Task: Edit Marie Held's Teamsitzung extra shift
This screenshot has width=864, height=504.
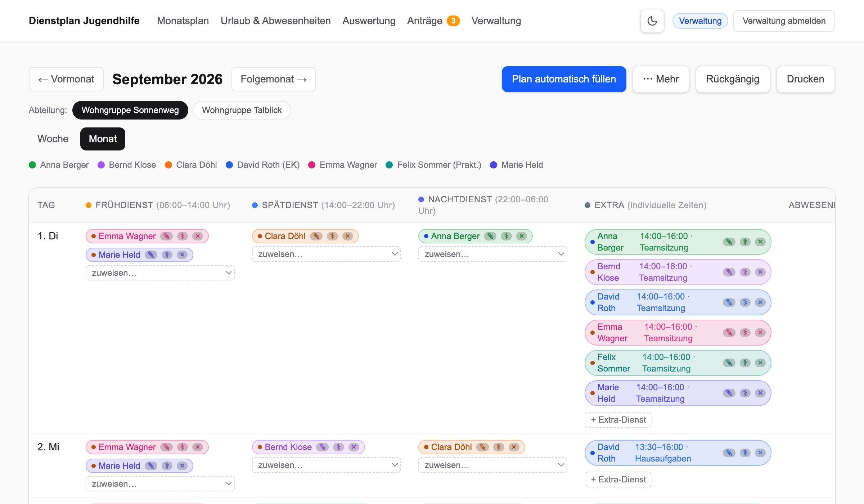Action: (x=729, y=393)
